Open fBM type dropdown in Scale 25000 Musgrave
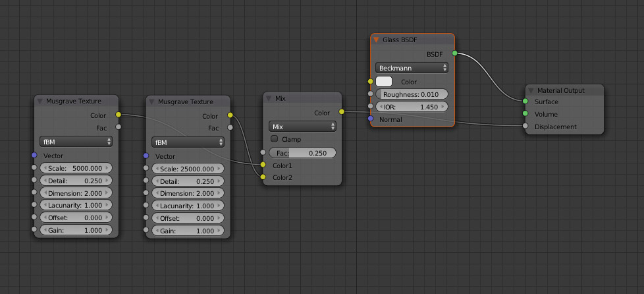644x294 pixels. [188, 142]
